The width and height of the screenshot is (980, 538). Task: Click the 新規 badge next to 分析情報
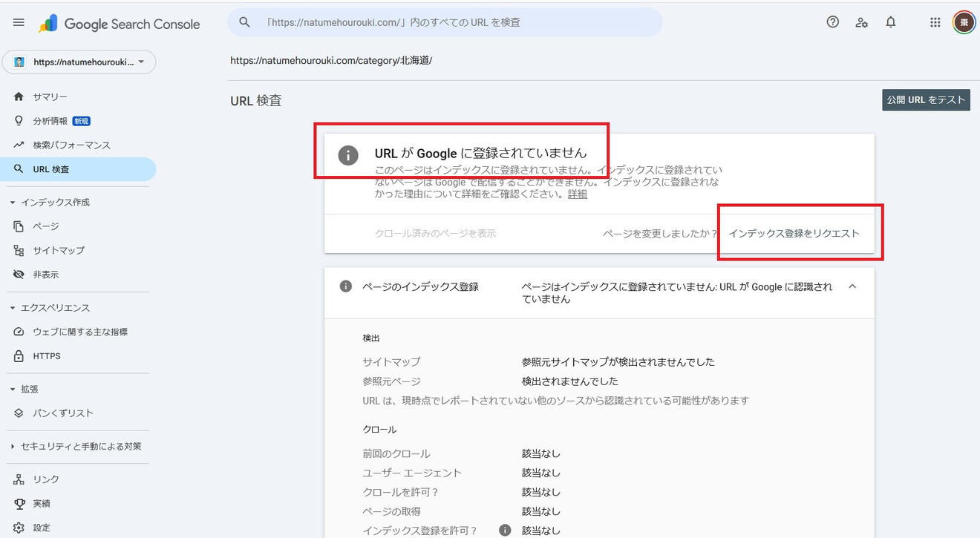tap(82, 121)
